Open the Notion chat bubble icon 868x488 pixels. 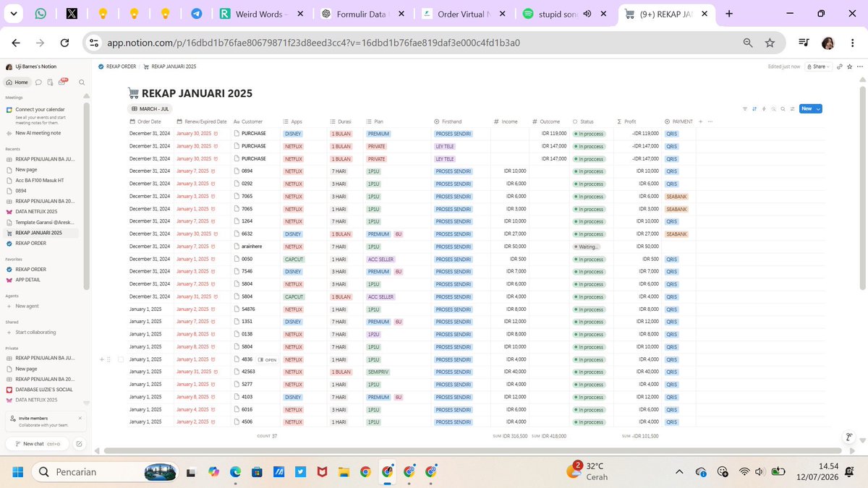tap(39, 82)
